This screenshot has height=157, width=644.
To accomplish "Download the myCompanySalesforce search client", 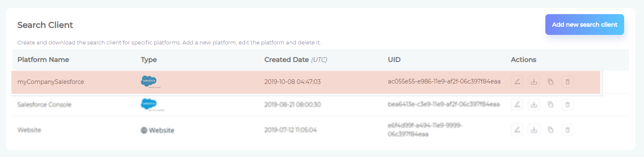I will click(x=534, y=82).
